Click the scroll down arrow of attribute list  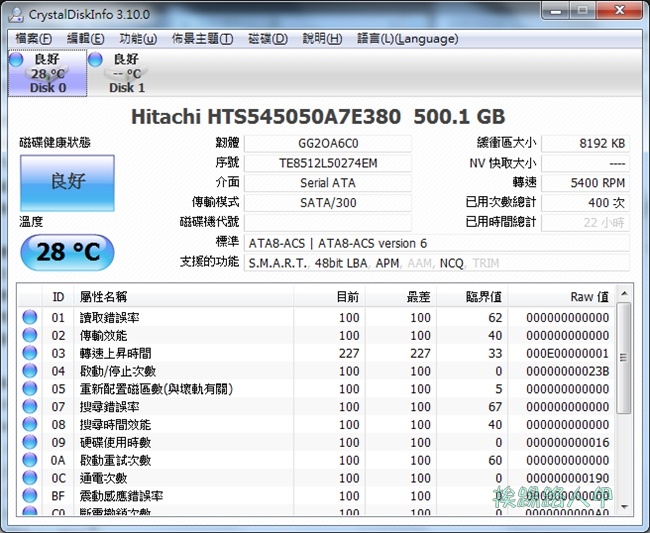[624, 507]
